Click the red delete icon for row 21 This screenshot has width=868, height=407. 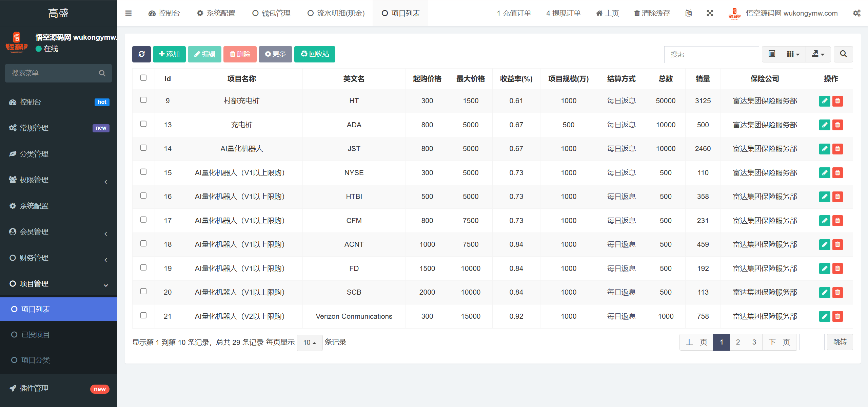[837, 316]
